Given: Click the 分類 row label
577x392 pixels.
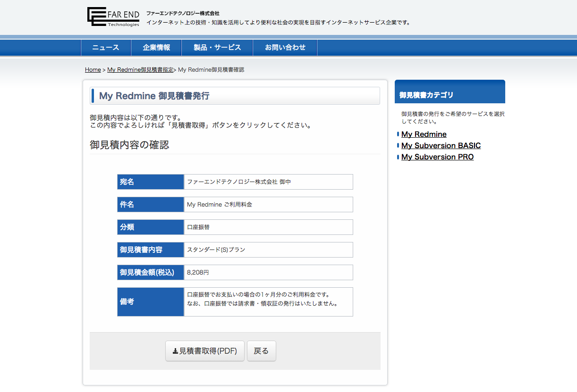Looking at the screenshot, I should pos(151,227).
